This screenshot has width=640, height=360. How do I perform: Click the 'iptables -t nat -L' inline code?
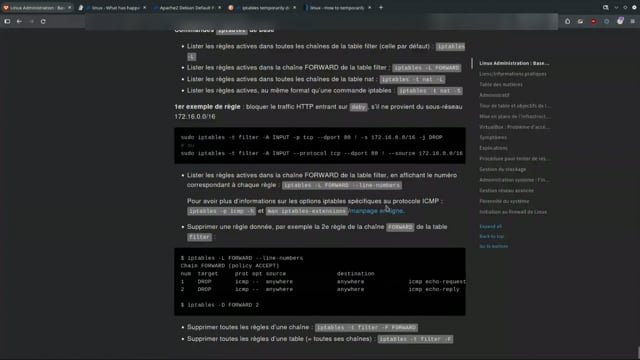(412, 79)
